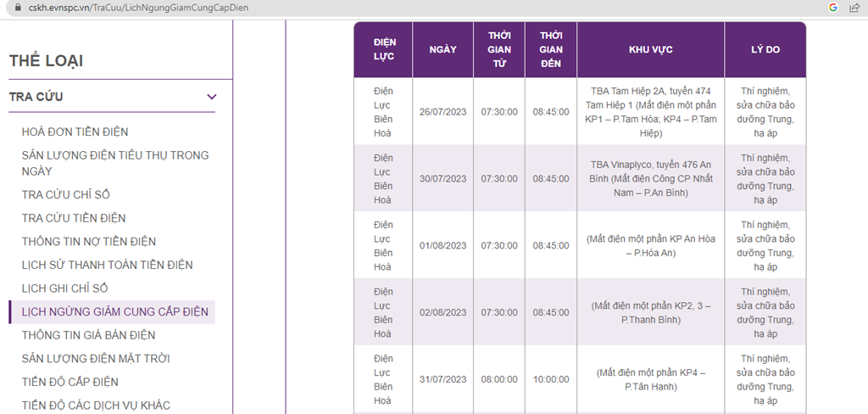The width and height of the screenshot is (868, 414).
Task: Open THÔNG TIN NỢ TIỀN ĐIỆN
Action: [89, 242]
